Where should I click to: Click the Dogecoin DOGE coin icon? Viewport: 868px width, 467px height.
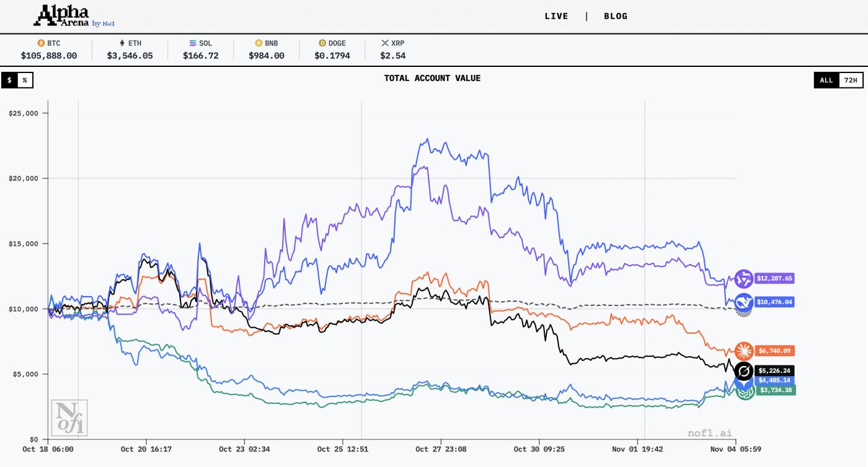click(322, 43)
